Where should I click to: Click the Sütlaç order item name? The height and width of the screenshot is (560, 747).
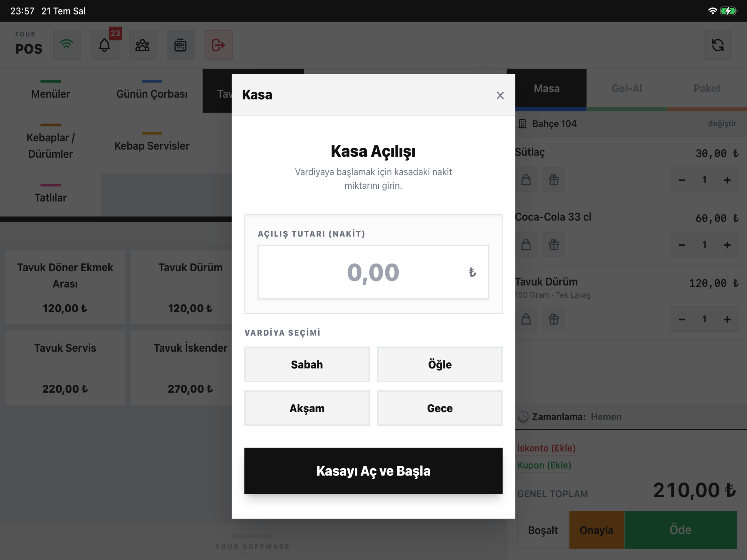coord(530,152)
